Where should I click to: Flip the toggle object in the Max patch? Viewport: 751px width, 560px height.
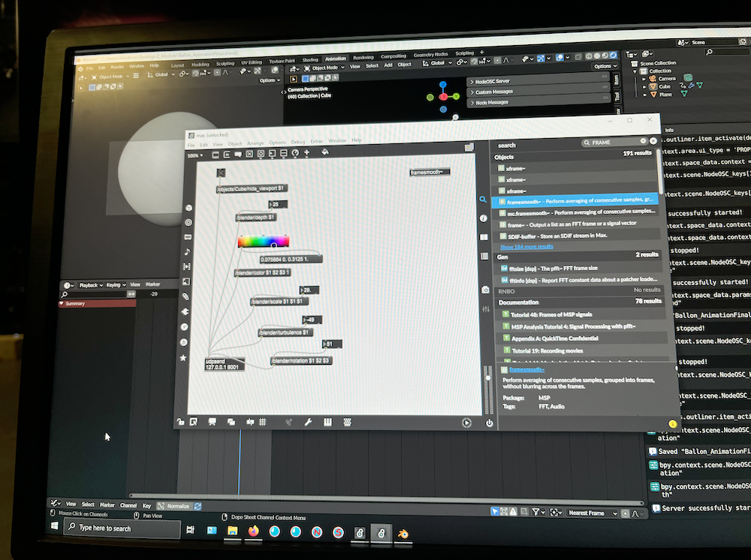pos(221,173)
